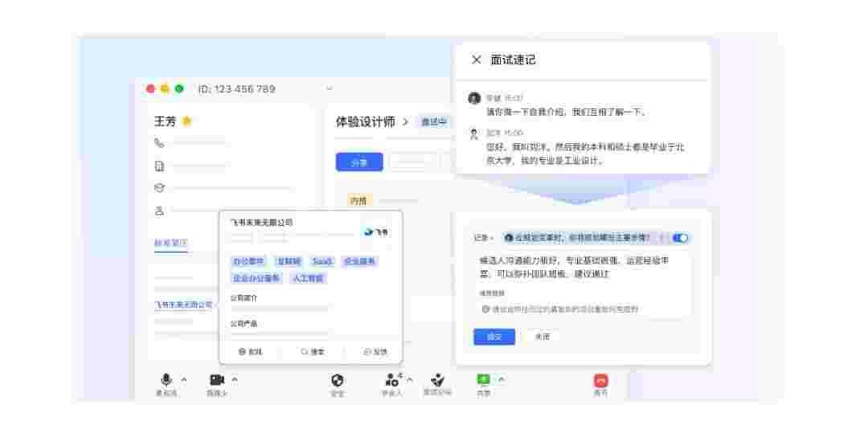Click the candidate's reply mentioning 北京大学
The height and width of the screenshot is (434, 868).
(x=586, y=154)
